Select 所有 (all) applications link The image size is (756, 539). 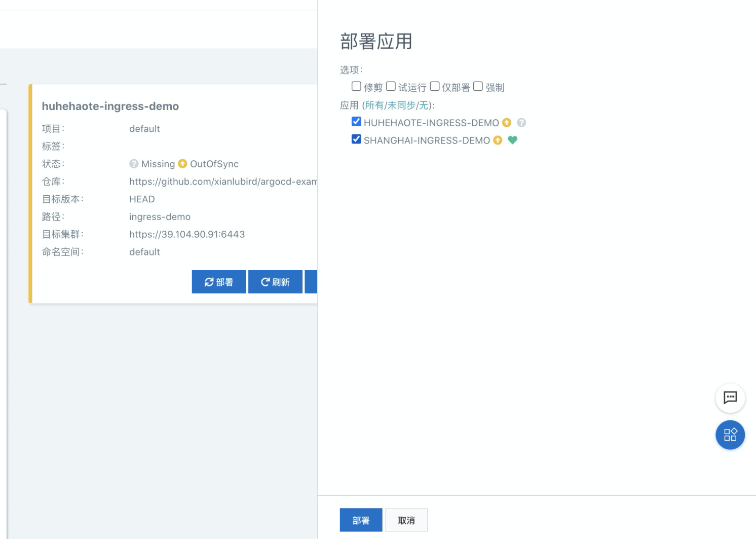(374, 105)
